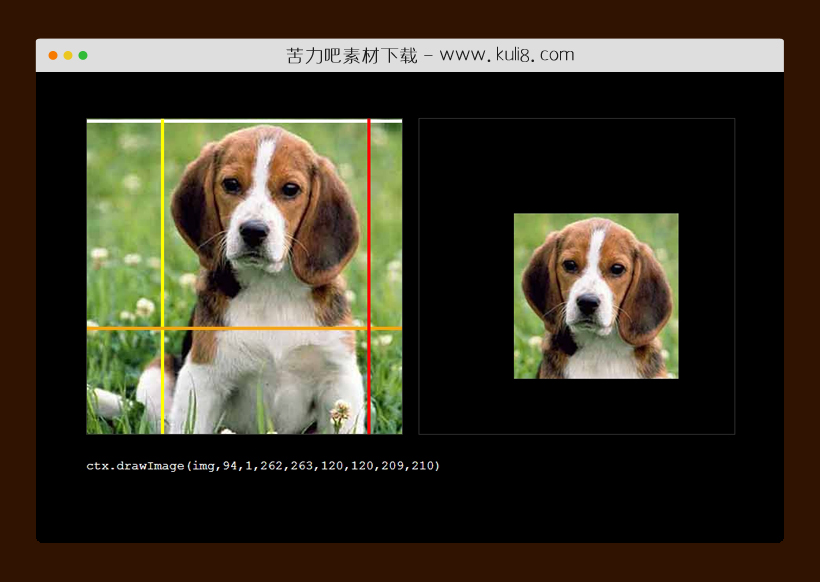Click the beagle's nose in the cropped preview
The image size is (820, 582).
[x=589, y=301]
